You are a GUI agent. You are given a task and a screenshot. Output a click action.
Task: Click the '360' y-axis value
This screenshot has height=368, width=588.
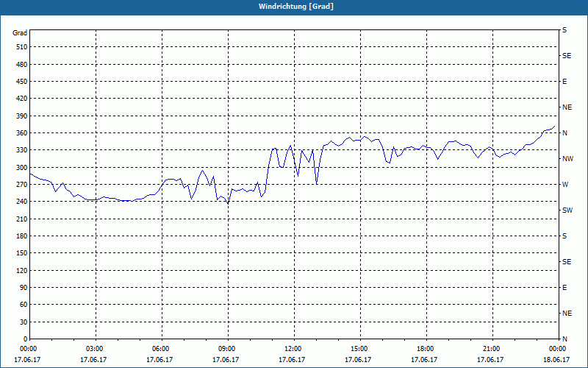(22, 133)
